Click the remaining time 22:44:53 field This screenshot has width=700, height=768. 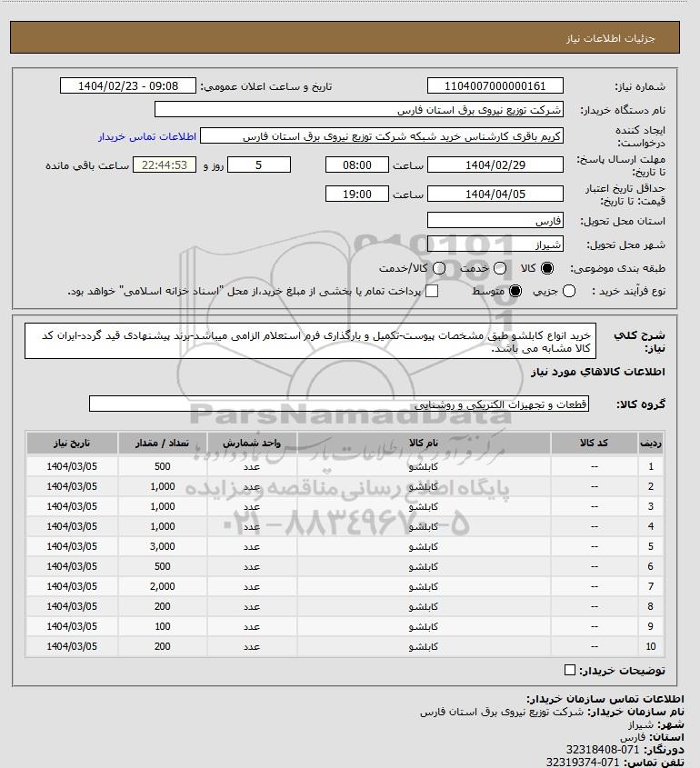click(x=165, y=165)
